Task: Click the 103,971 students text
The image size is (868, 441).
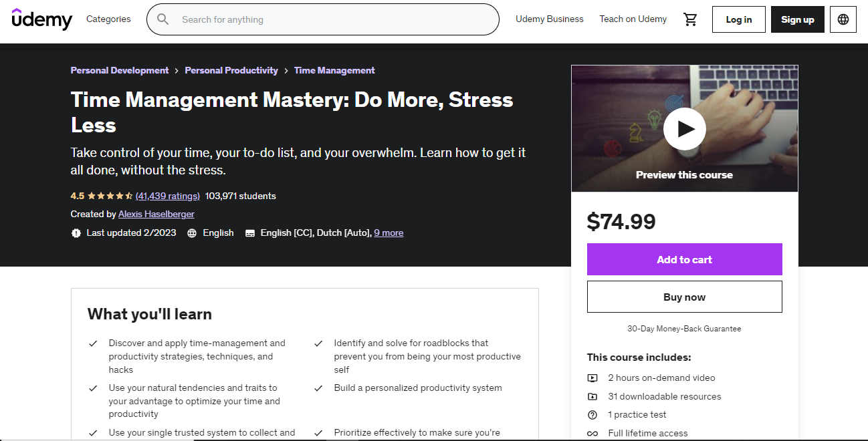Action: pyautogui.click(x=241, y=196)
